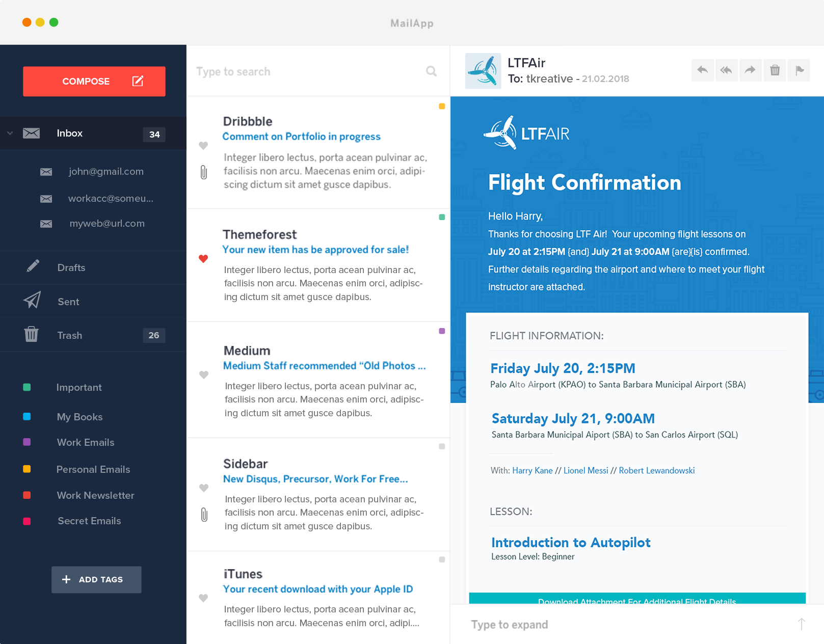Filter by the Personal Emails tag label

pos(93,470)
